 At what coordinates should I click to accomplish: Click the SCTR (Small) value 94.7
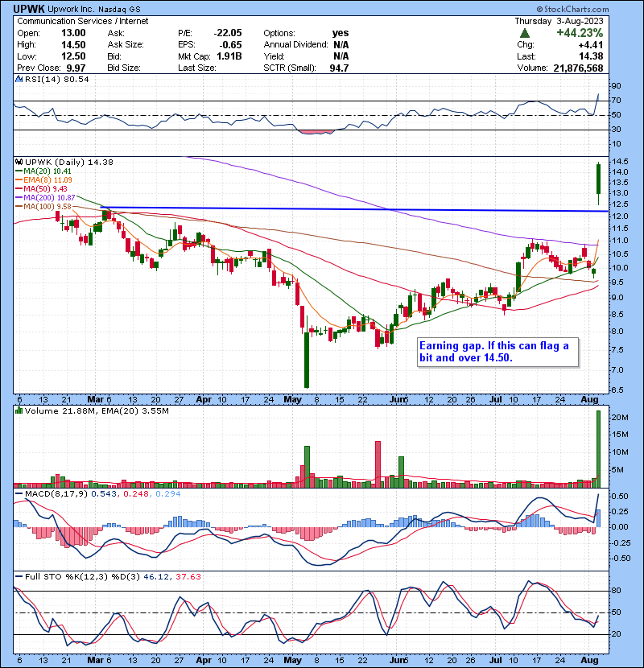339,68
